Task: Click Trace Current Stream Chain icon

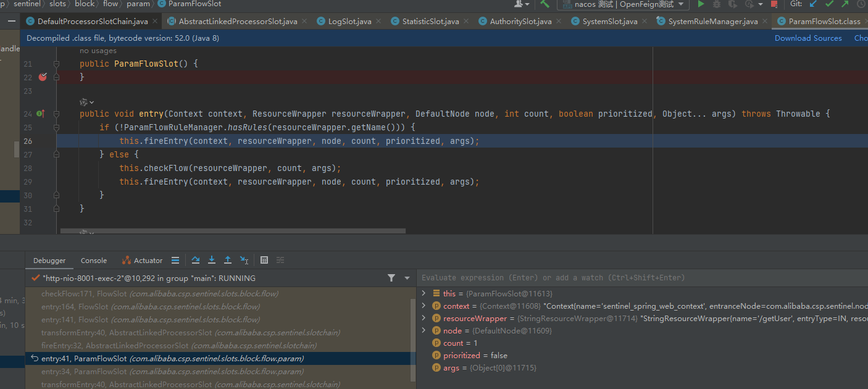Action: pos(280,260)
